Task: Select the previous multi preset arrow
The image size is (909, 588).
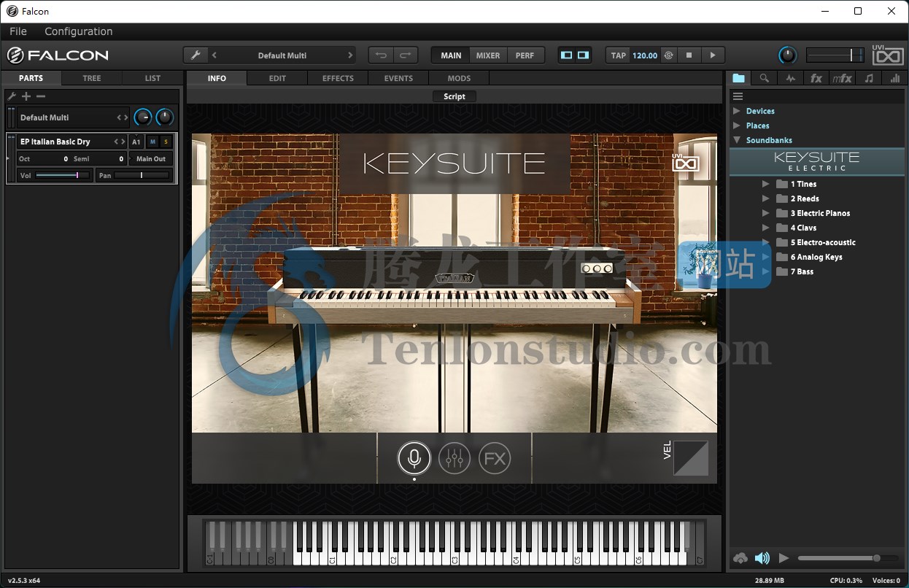Action: [214, 55]
